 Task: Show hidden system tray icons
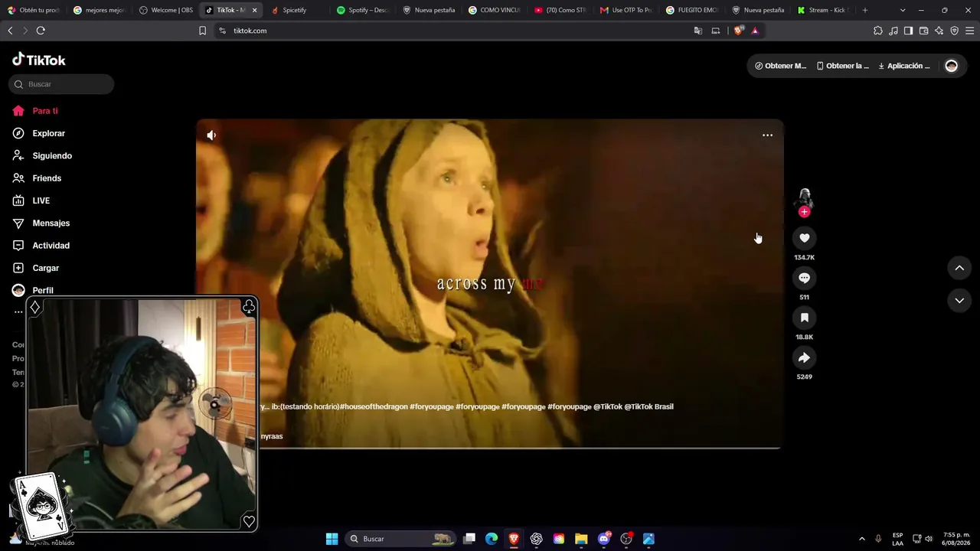click(x=862, y=539)
